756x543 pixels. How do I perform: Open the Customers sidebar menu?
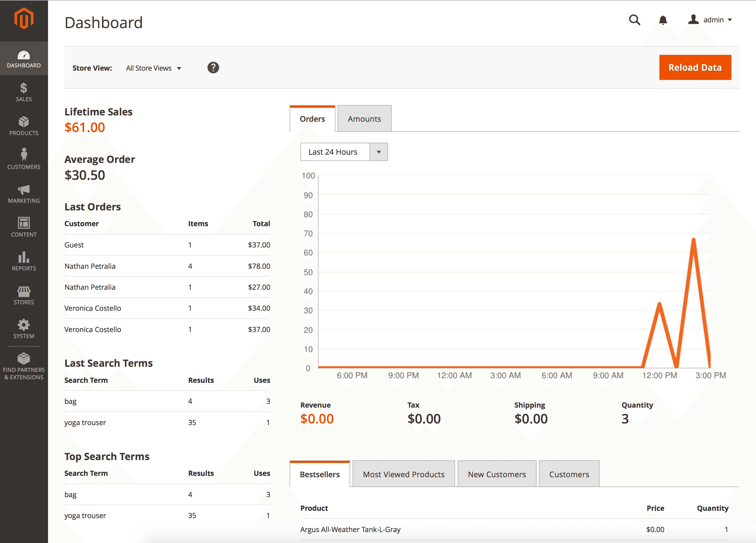coord(24,159)
